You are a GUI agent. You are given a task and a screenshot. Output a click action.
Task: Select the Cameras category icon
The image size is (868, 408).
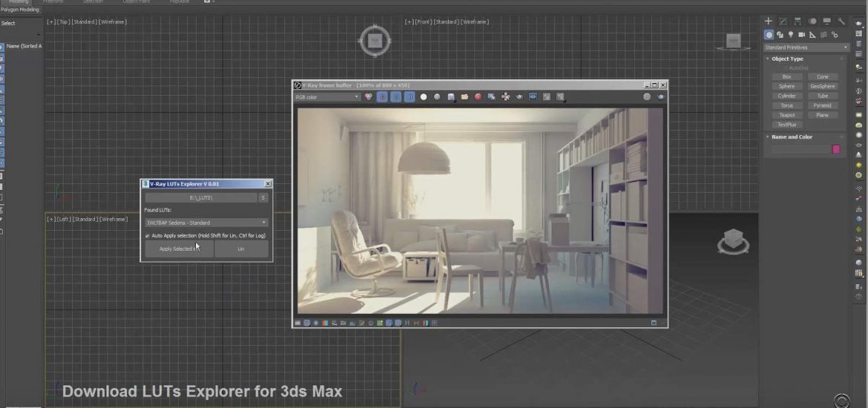point(802,35)
